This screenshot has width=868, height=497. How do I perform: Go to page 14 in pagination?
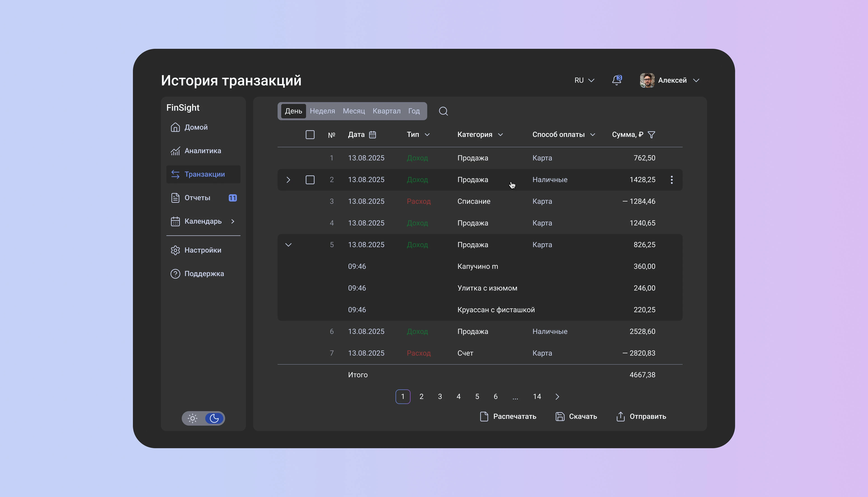click(x=537, y=397)
